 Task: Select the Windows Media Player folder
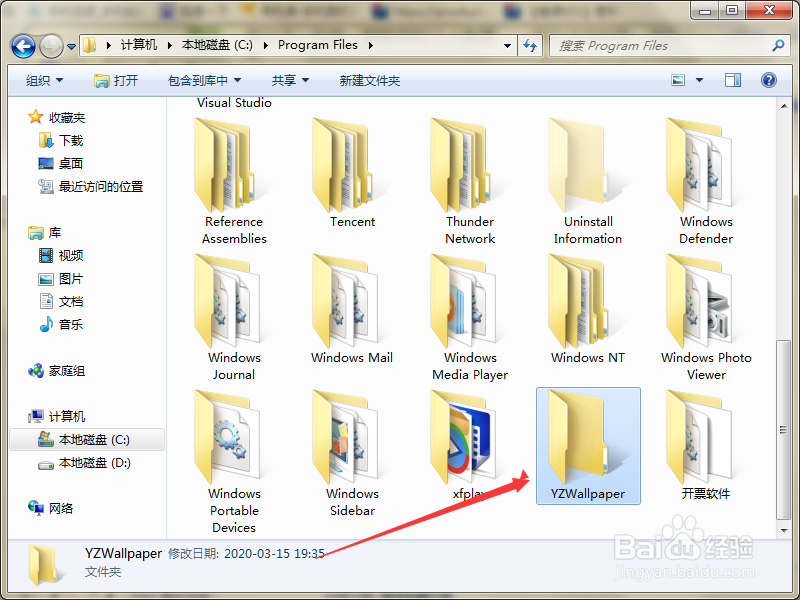click(470, 317)
